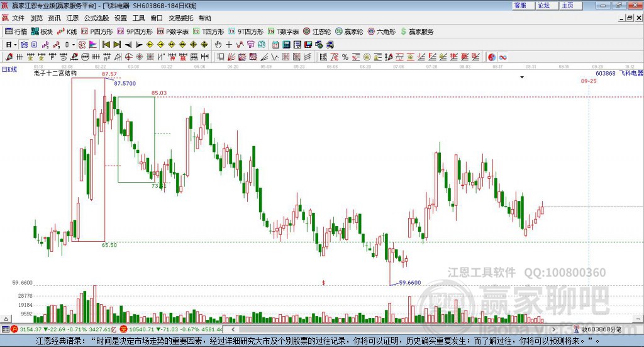
Task: Open the 交易委托 menu
Action: point(180,18)
